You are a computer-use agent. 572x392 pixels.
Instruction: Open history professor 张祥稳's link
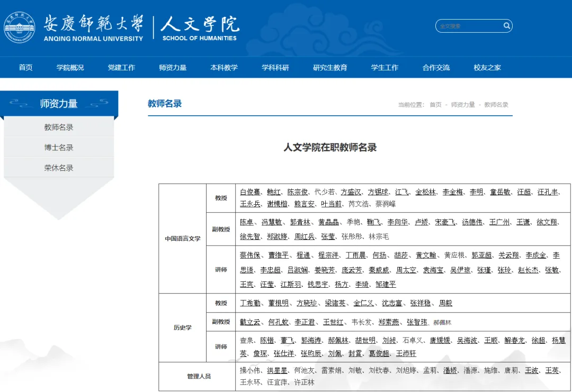[x=420, y=303]
